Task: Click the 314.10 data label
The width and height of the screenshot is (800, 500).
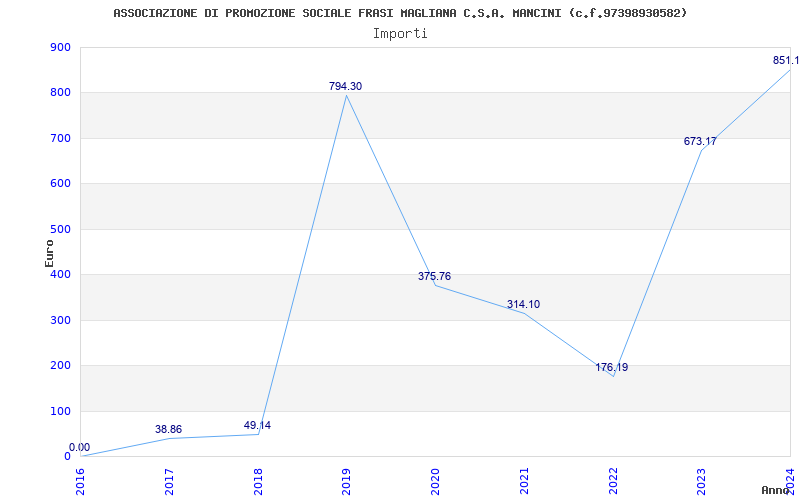Action: coord(523,305)
